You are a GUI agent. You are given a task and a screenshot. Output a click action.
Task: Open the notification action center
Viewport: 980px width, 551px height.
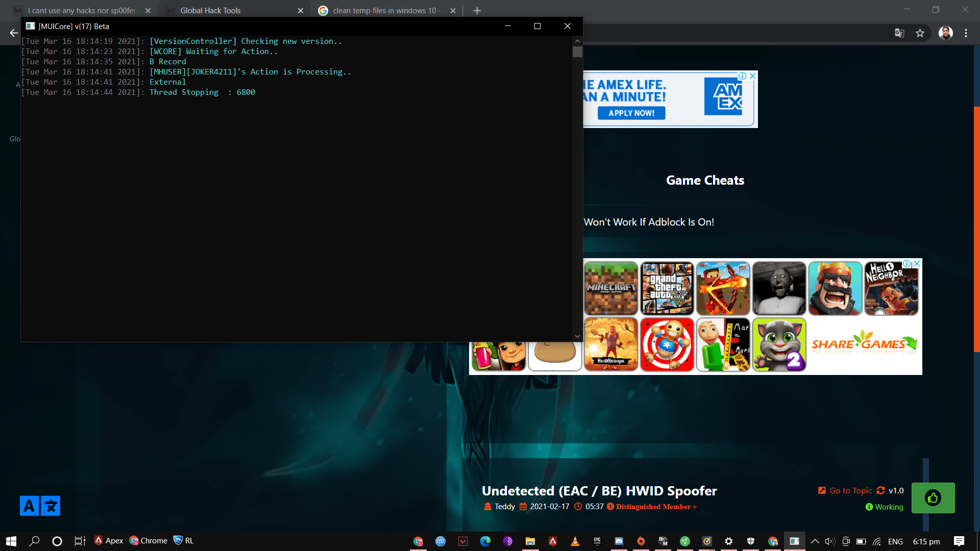(959, 541)
